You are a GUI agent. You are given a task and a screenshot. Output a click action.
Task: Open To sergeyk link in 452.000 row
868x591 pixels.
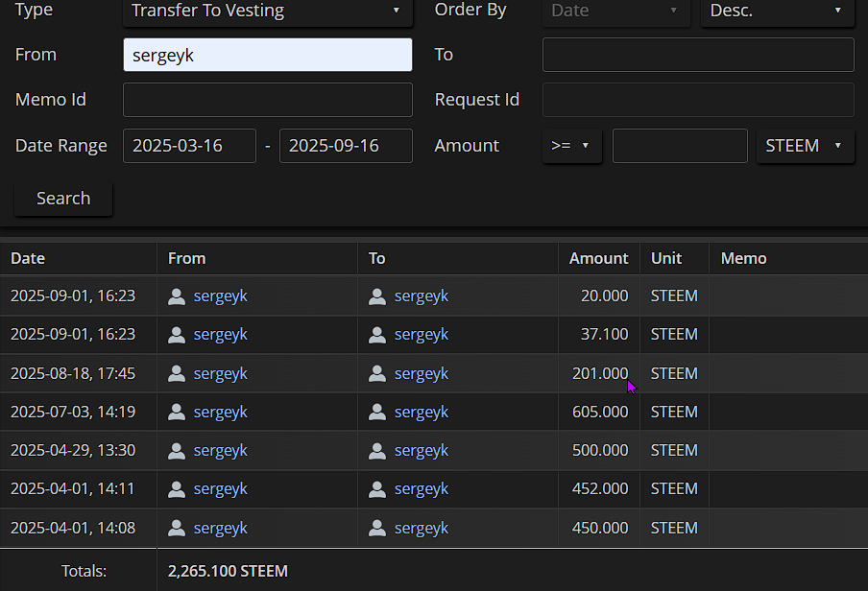pos(422,489)
